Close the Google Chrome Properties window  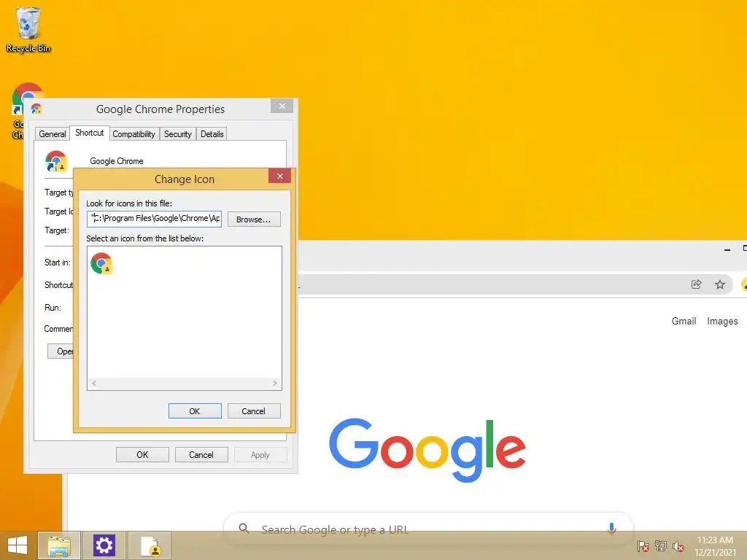(282, 106)
